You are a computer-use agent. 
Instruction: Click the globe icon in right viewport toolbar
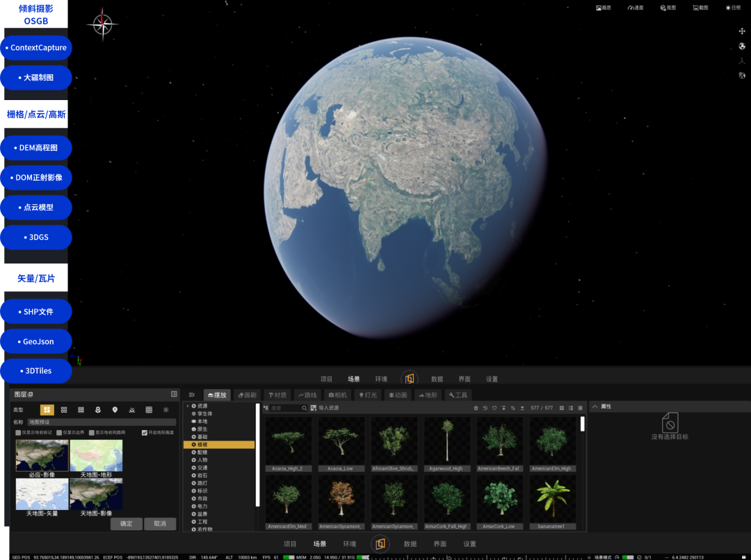coord(742,46)
